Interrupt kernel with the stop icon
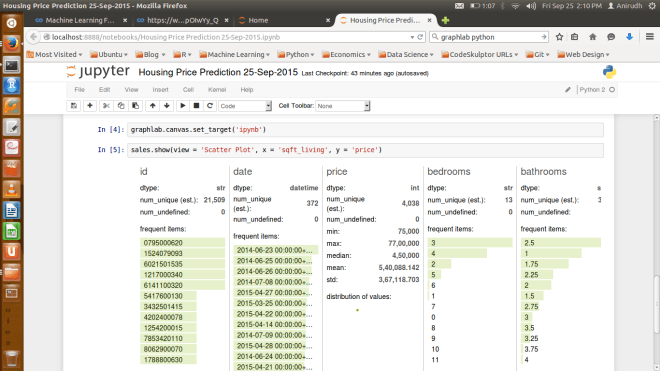 pyautogui.click(x=196, y=106)
